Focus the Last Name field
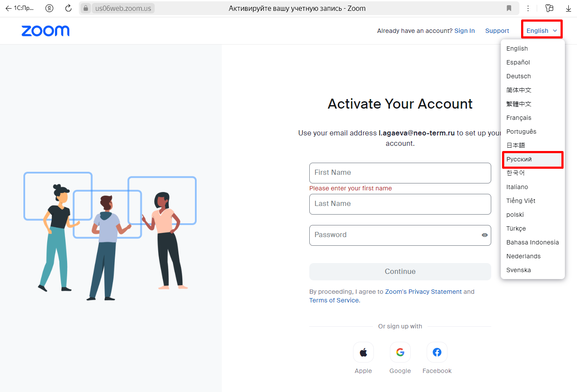Screen dimensions: 577x392 coord(400,204)
